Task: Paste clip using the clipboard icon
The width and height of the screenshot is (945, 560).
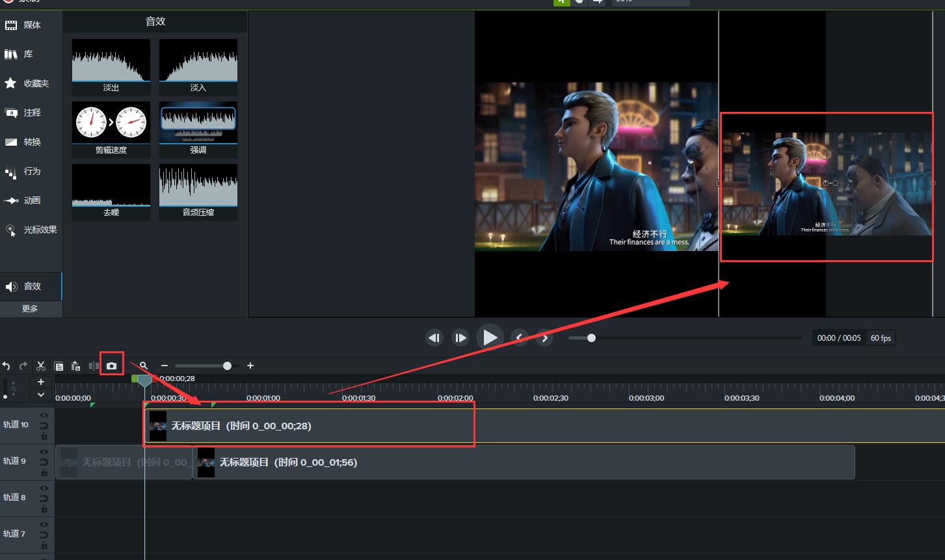Action: click(75, 366)
